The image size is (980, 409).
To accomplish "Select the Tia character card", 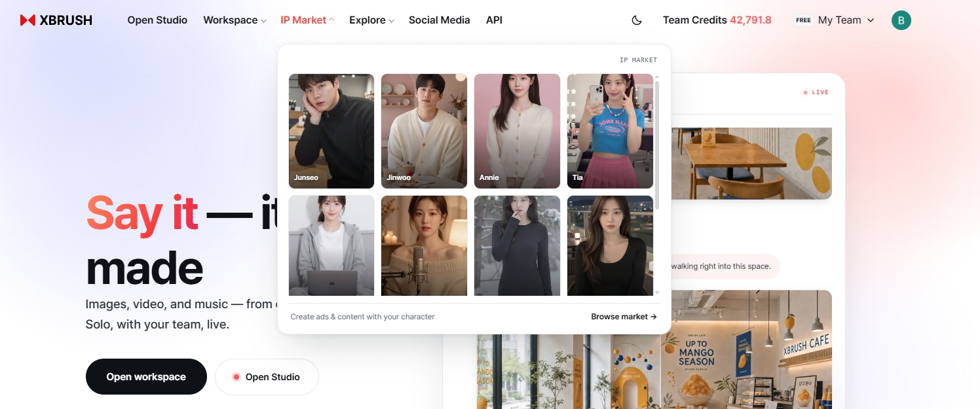I will [610, 131].
